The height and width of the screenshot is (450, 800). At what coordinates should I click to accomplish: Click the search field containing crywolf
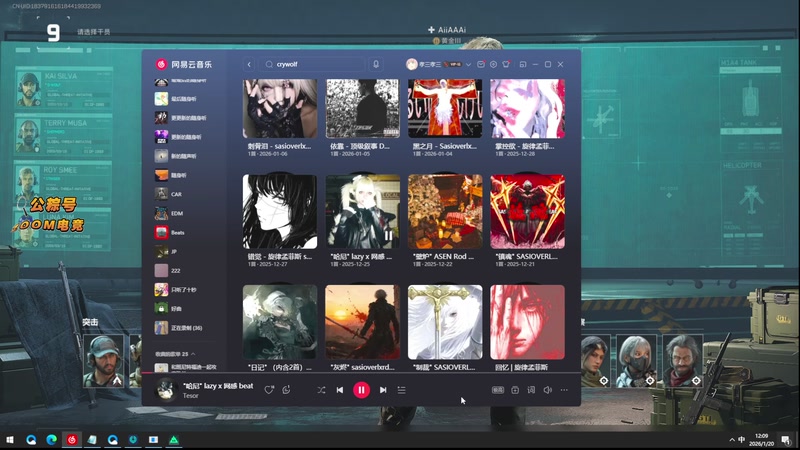point(312,64)
